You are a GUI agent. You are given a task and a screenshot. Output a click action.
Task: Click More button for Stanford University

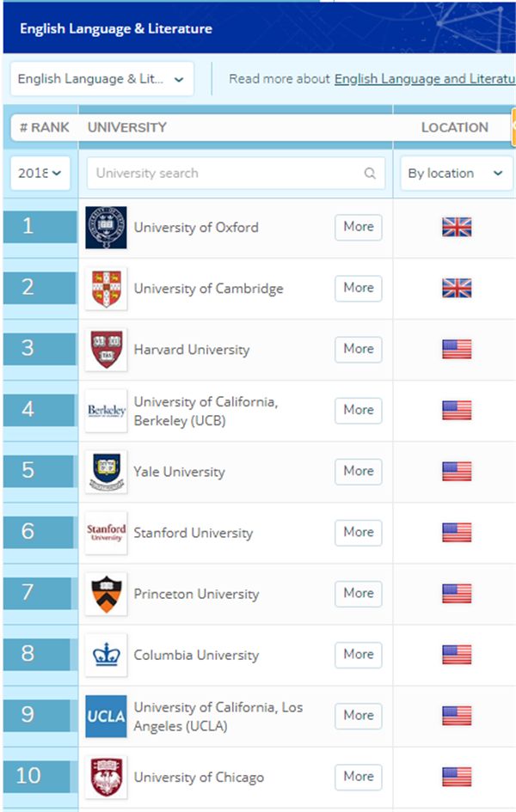click(359, 533)
